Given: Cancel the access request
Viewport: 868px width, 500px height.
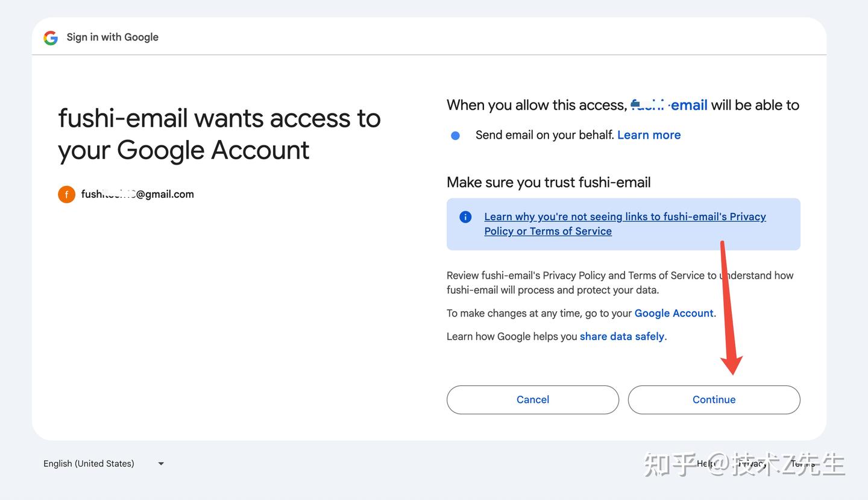Looking at the screenshot, I should [x=532, y=399].
